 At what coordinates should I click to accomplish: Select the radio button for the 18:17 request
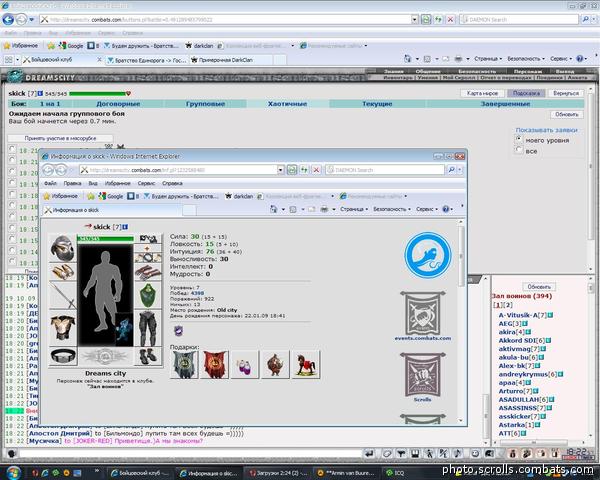click(13, 216)
